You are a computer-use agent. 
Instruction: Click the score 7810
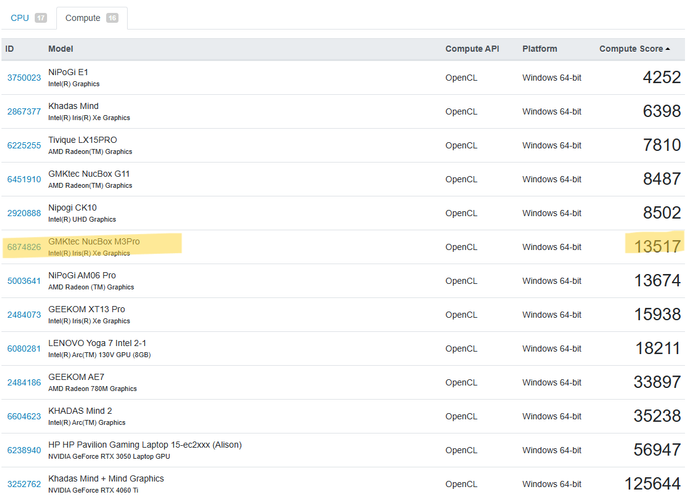(662, 145)
